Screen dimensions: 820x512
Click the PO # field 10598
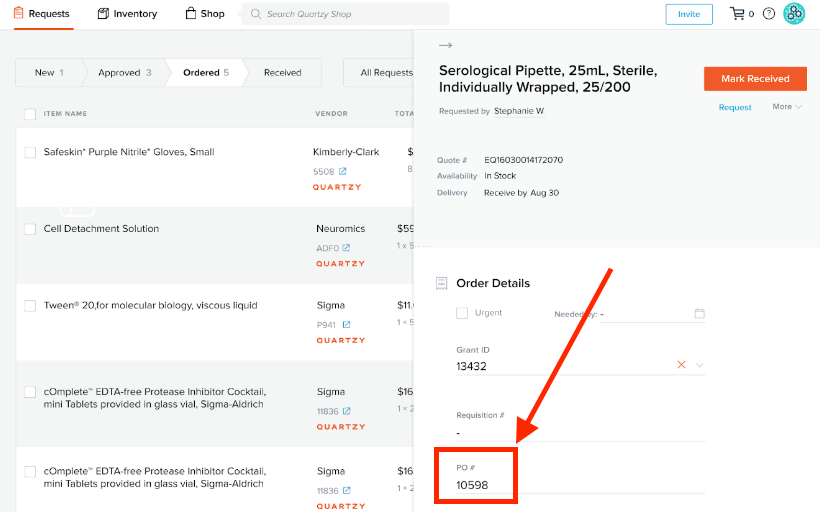coord(580,485)
